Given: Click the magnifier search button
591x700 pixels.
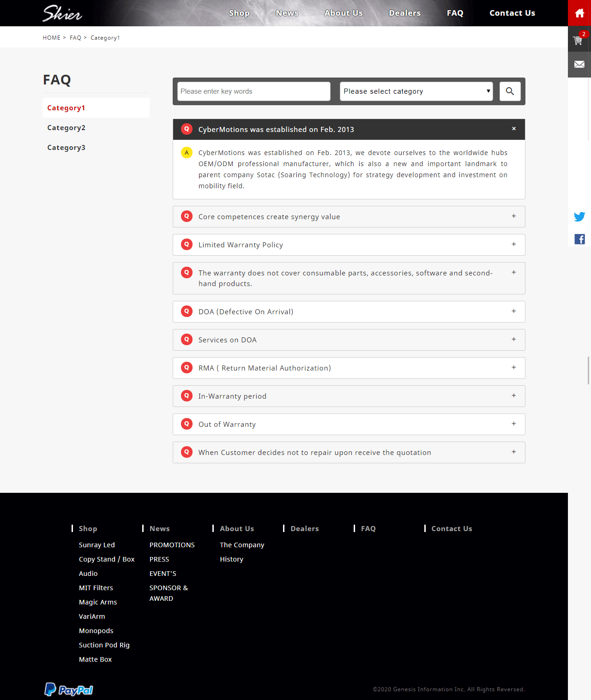Looking at the screenshot, I should pos(510,91).
